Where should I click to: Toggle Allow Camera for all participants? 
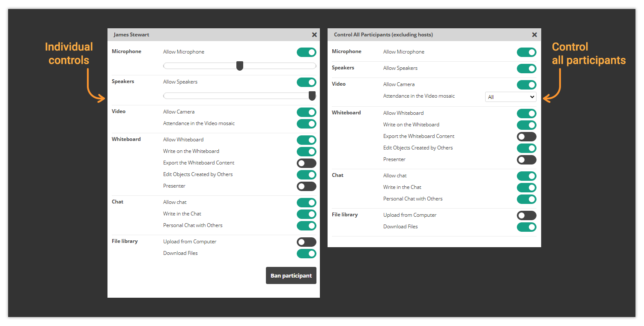click(527, 85)
